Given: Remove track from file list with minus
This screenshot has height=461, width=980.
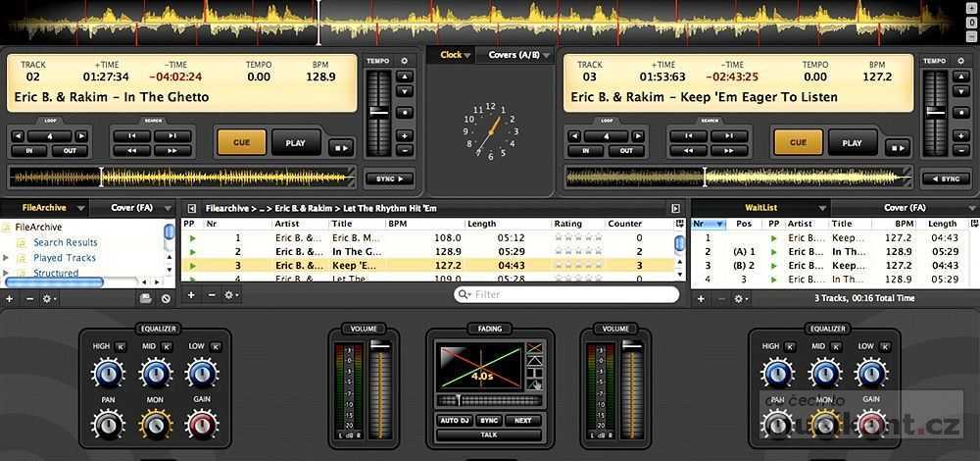Looking at the screenshot, I should (212, 294).
